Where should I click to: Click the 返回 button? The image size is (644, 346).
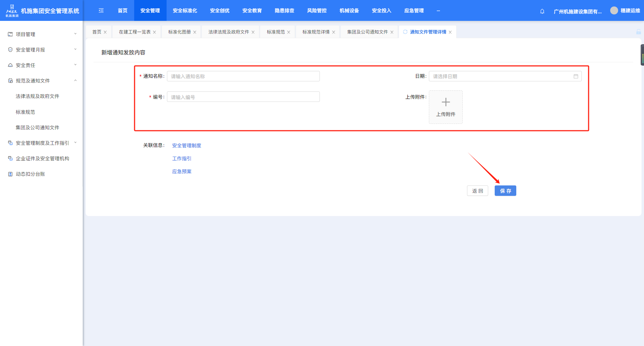[477, 191]
